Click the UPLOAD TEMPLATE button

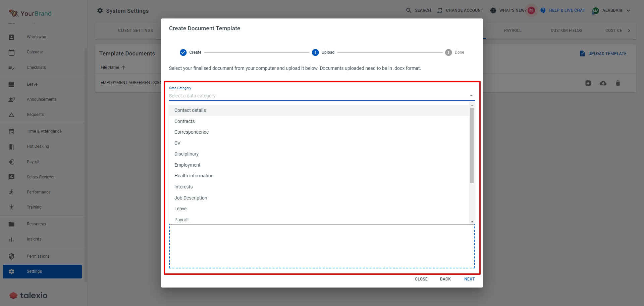pos(603,54)
